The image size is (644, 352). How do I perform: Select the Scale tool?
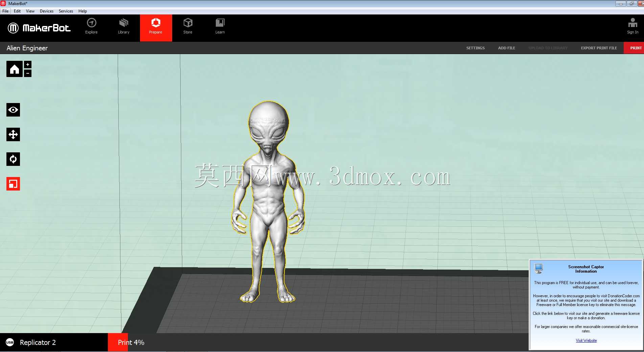13,184
